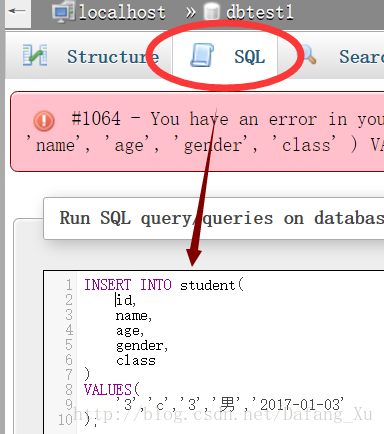Click the localhost server icon
The image size is (384, 434).
(x=62, y=13)
